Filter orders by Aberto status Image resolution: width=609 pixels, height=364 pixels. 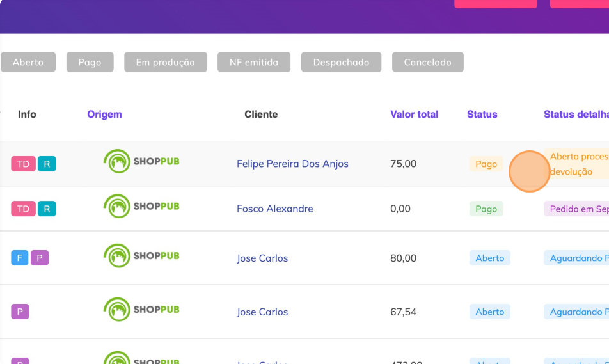tap(28, 62)
